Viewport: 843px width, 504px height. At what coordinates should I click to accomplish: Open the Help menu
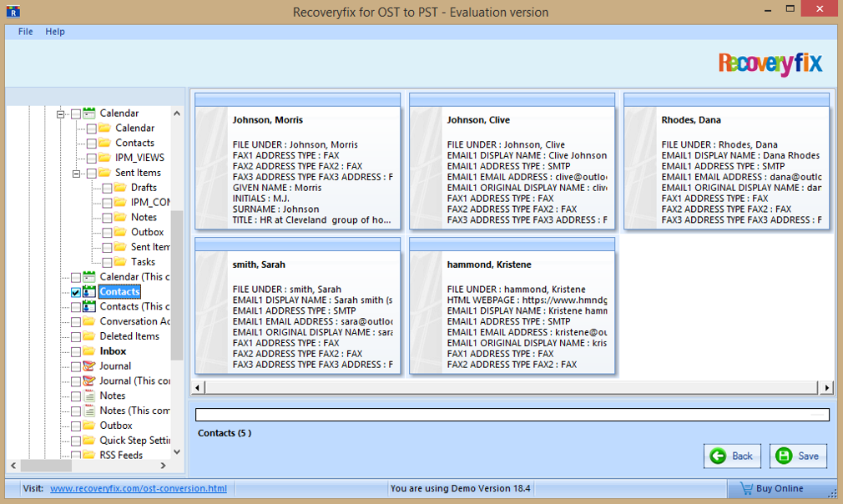pyautogui.click(x=55, y=32)
